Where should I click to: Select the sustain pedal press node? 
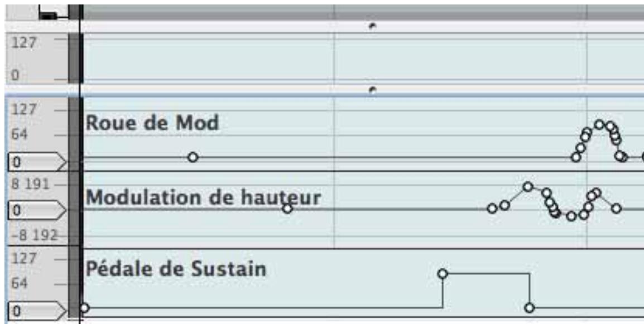coord(443,274)
